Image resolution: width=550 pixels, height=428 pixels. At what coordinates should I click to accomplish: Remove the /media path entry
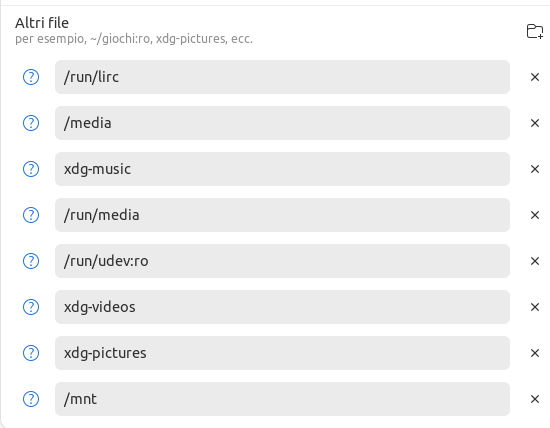[535, 123]
